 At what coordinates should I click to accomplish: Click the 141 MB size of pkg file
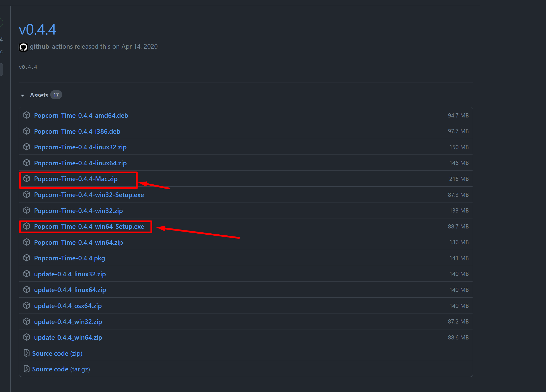click(x=459, y=258)
